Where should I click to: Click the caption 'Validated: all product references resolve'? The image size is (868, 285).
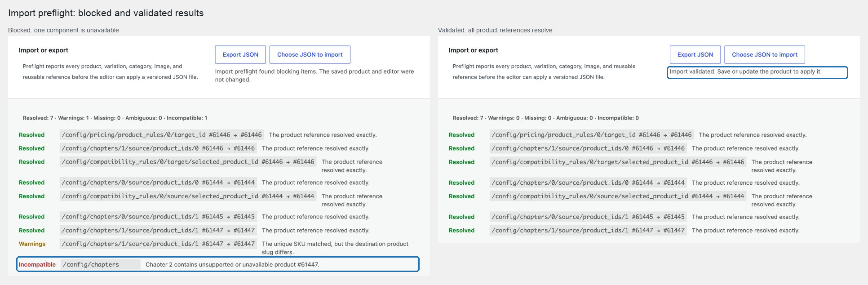[495, 30]
